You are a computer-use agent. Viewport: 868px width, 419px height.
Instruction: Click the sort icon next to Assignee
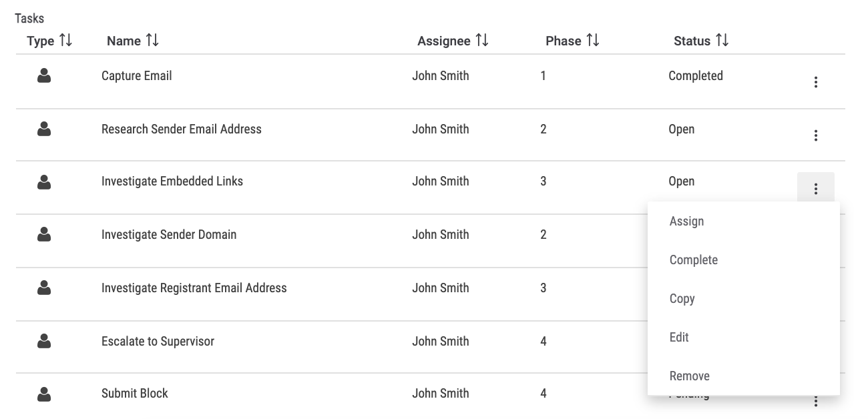pos(483,40)
